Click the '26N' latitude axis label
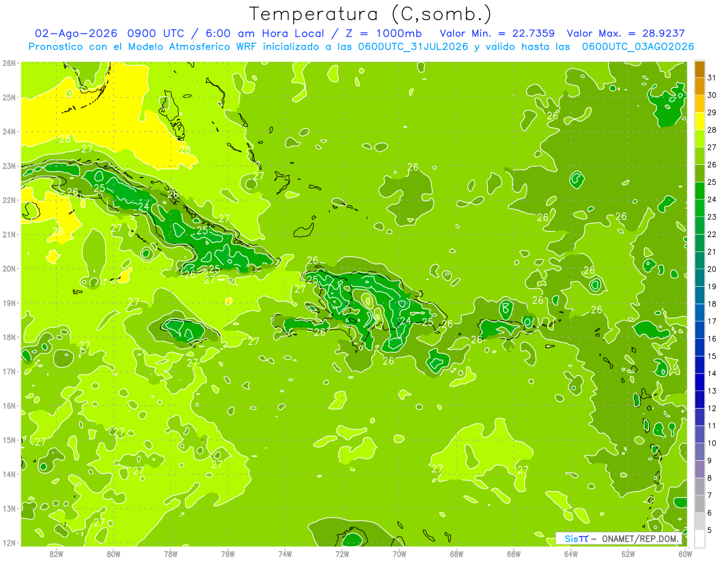Screen dimensions: 728x562 [x=9, y=63]
